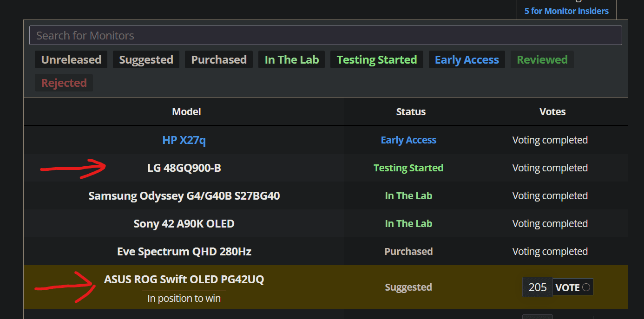Click the Purchased status of Eve Spectrum
The image size is (644, 319).
pos(408,251)
